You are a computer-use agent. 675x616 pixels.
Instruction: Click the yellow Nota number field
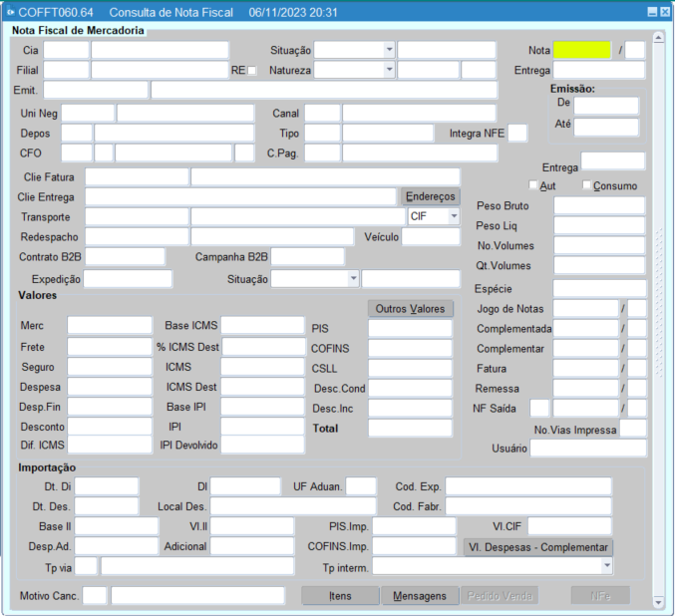(x=581, y=50)
